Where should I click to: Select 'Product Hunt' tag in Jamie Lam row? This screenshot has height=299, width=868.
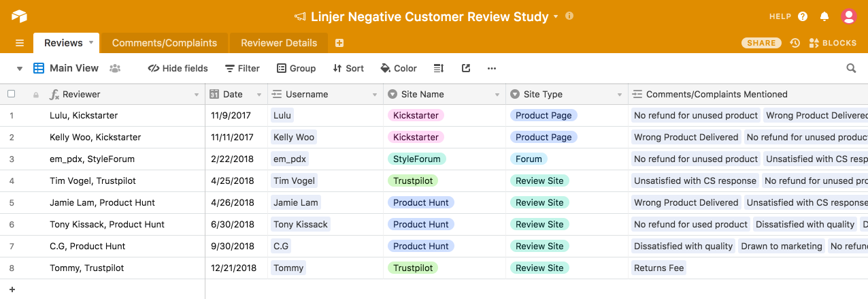[x=421, y=202]
